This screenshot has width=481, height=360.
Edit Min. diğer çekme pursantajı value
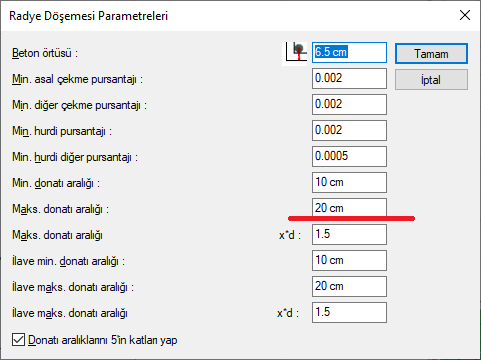[349, 104]
